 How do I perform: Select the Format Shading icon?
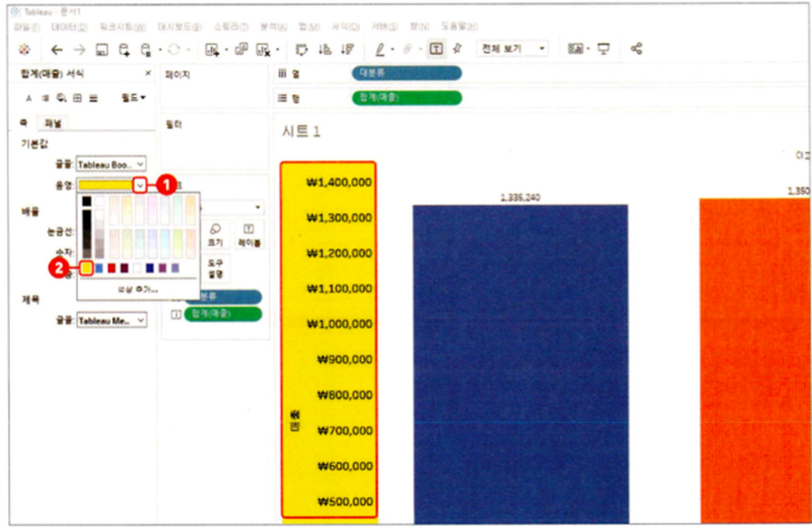point(61,98)
